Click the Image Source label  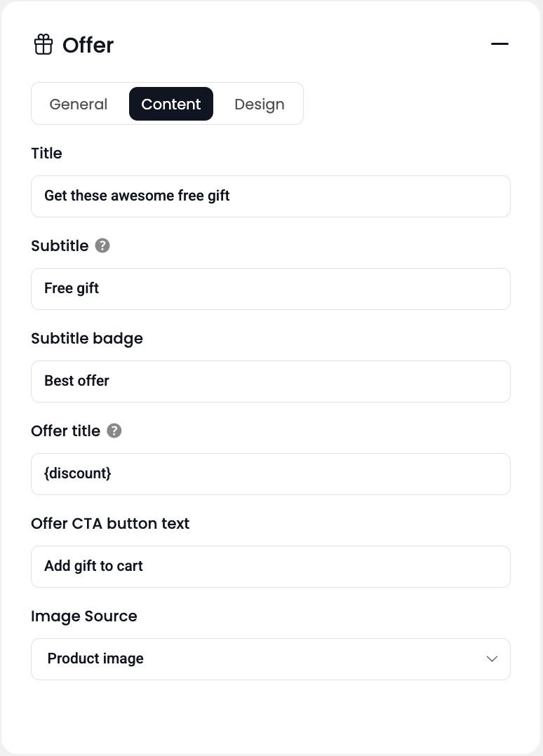pyautogui.click(x=84, y=616)
